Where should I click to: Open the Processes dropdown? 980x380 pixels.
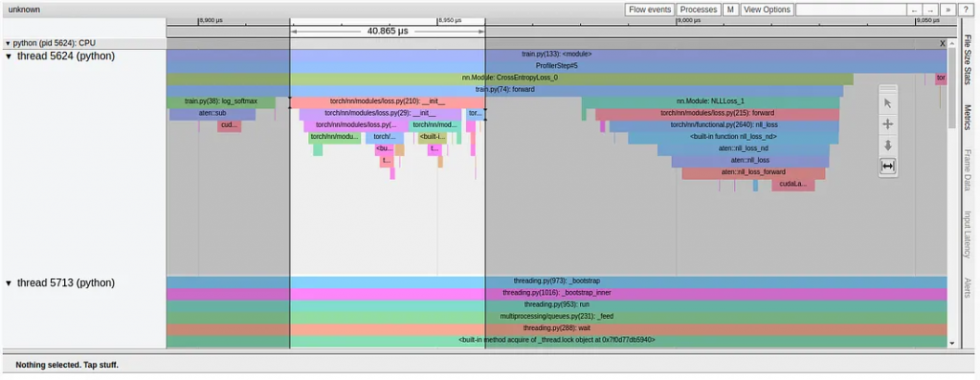coord(698,10)
